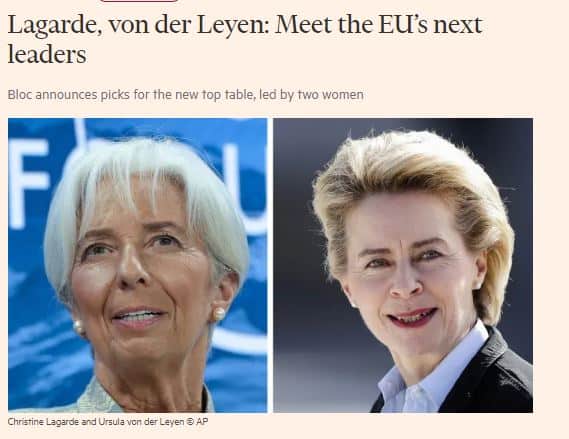
Task: Click the word 'EU's' in the headline
Action: click(403, 24)
